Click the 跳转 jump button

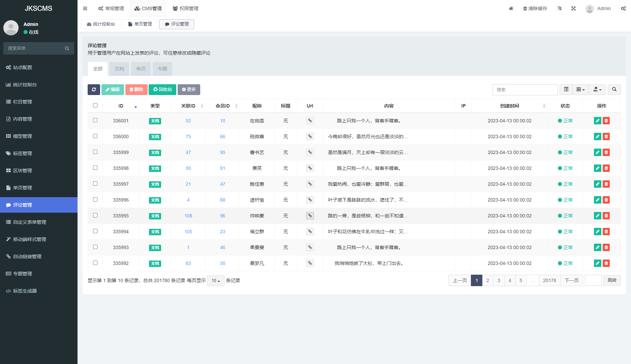click(612, 280)
